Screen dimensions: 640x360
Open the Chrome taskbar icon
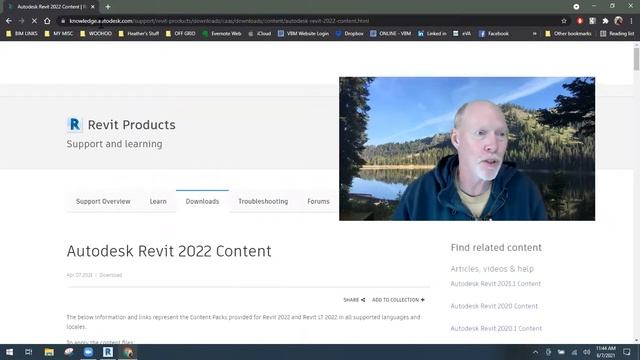coord(128,352)
